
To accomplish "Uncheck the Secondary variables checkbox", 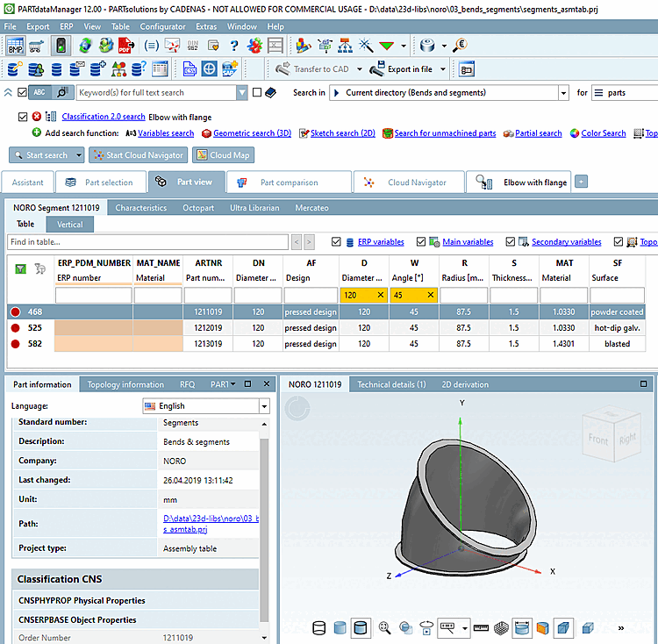I will (x=511, y=241).
